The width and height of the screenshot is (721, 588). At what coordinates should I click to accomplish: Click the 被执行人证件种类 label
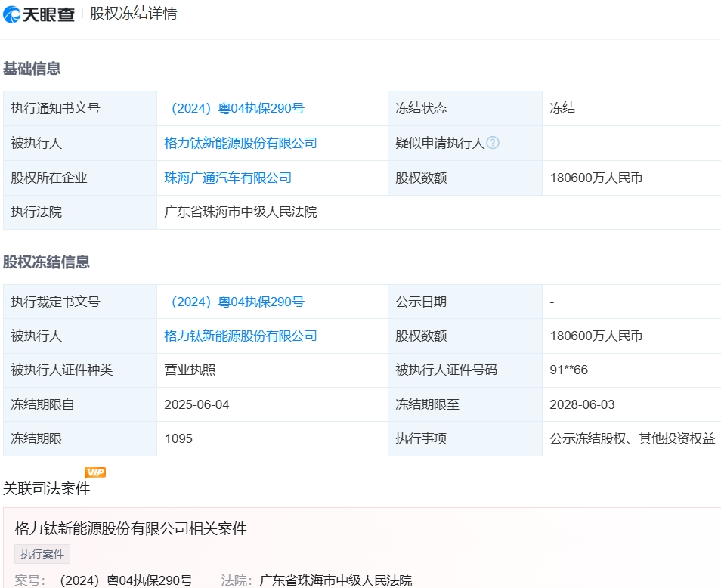click(62, 370)
